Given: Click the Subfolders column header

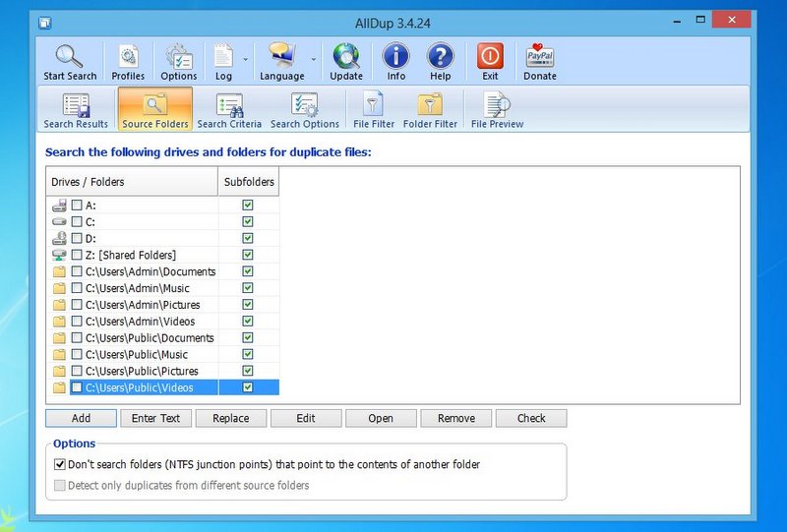Looking at the screenshot, I should pos(249,182).
